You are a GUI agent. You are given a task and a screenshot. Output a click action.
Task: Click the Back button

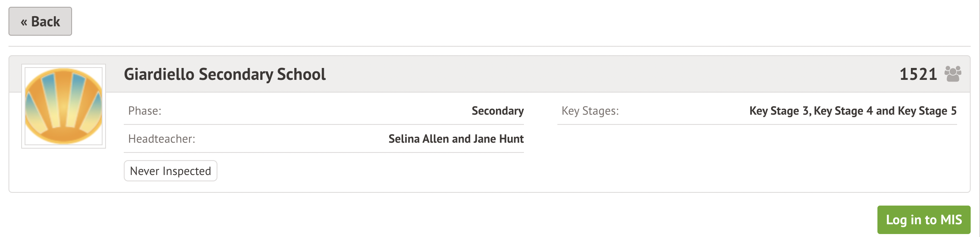click(40, 22)
